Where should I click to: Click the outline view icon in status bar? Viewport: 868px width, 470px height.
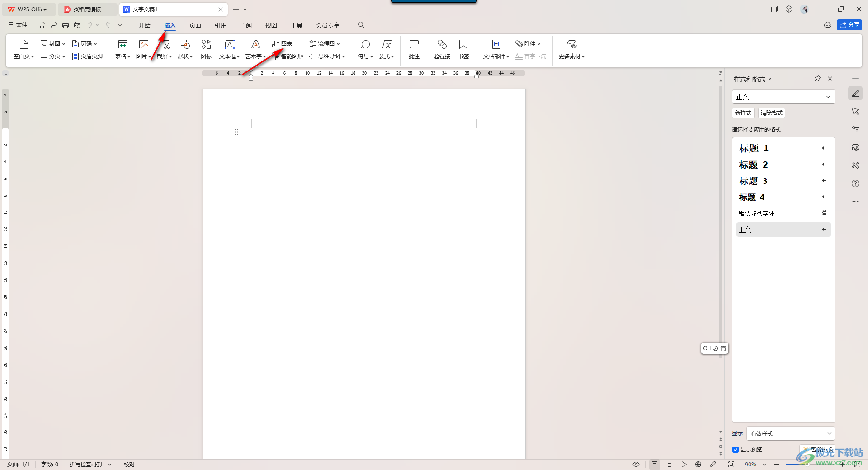point(669,465)
